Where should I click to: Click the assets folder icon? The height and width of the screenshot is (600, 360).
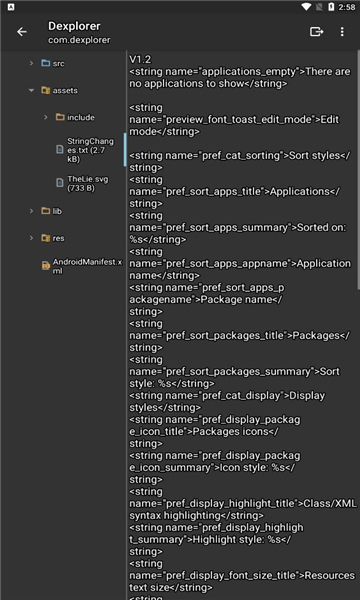pos(46,91)
